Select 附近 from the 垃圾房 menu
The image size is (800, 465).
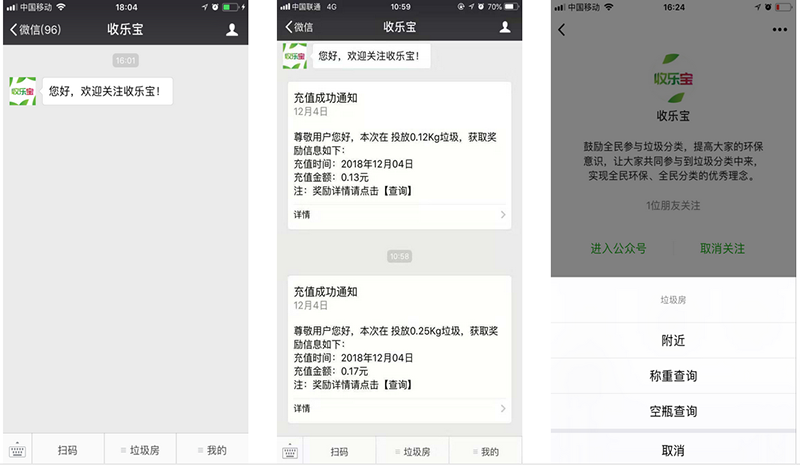[673, 340]
